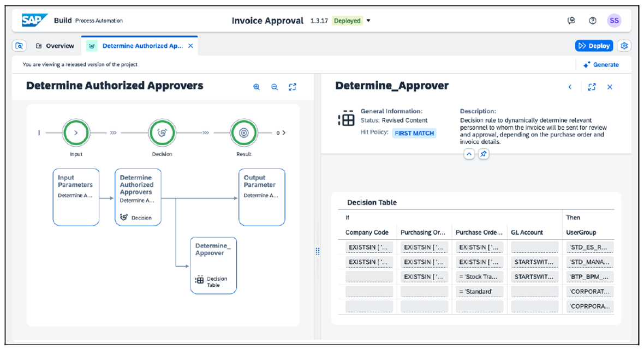
Task: Go back using the left chevron
Action: pyautogui.click(x=570, y=87)
